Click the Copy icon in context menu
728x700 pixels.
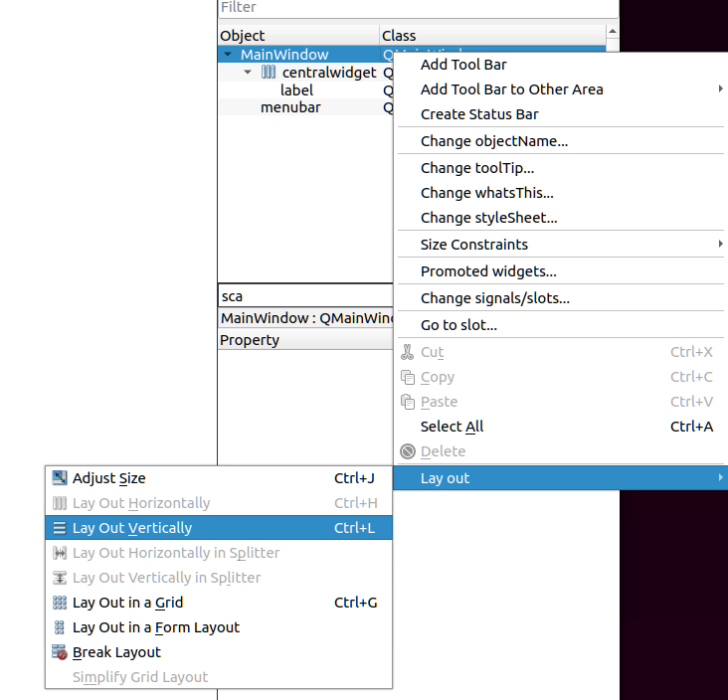[407, 377]
